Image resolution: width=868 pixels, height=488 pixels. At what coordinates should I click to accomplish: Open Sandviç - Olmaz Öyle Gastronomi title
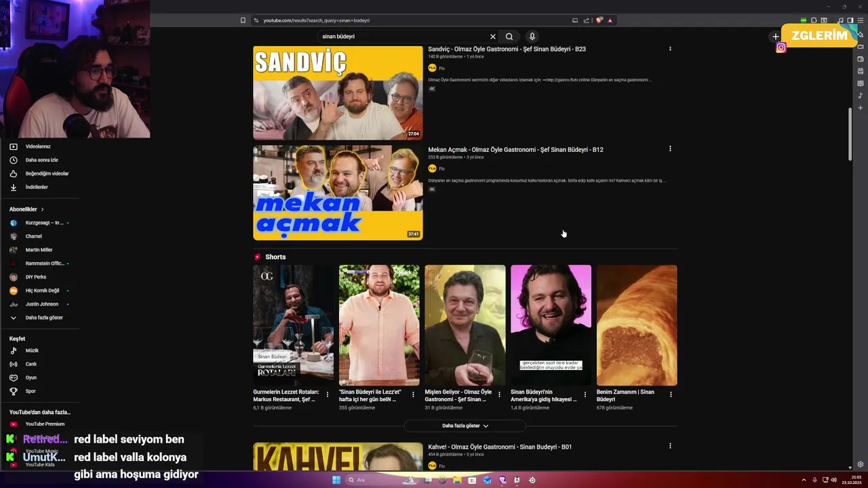pos(507,49)
